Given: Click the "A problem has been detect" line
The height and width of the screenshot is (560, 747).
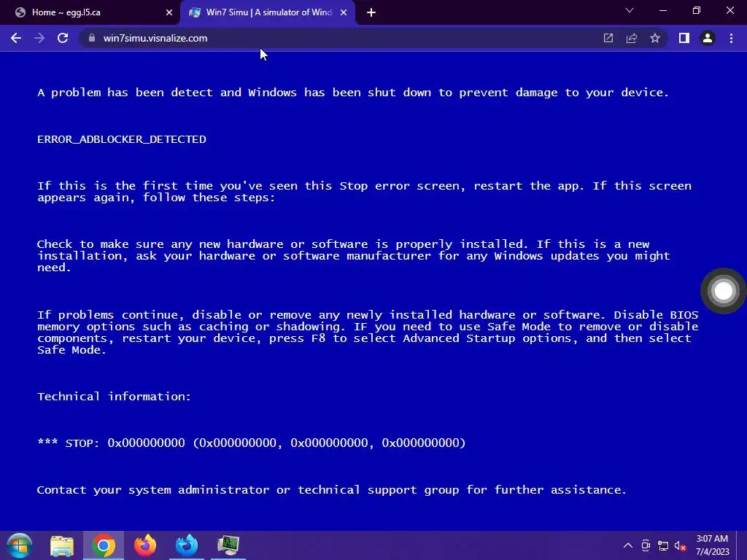Looking at the screenshot, I should 353,93.
